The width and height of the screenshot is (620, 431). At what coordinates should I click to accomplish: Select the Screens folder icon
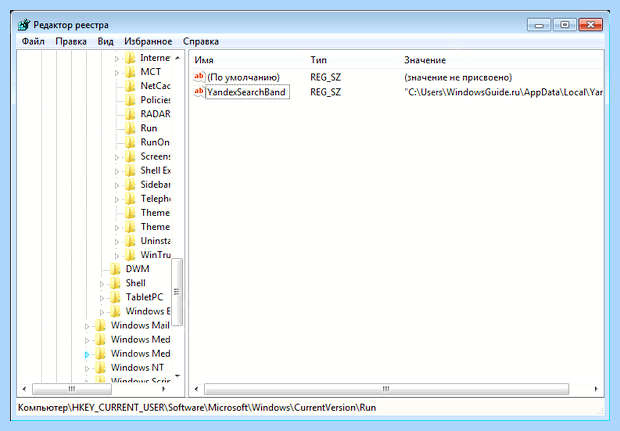click(130, 157)
